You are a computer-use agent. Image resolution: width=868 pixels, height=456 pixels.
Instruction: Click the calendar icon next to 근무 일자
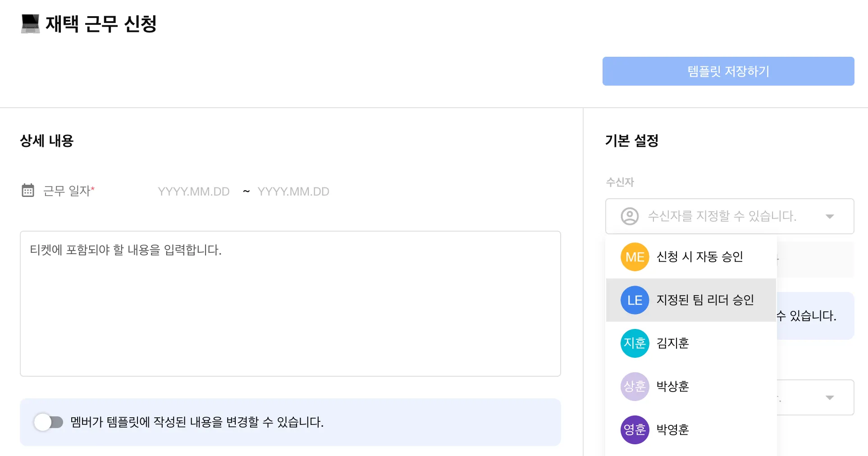28,191
